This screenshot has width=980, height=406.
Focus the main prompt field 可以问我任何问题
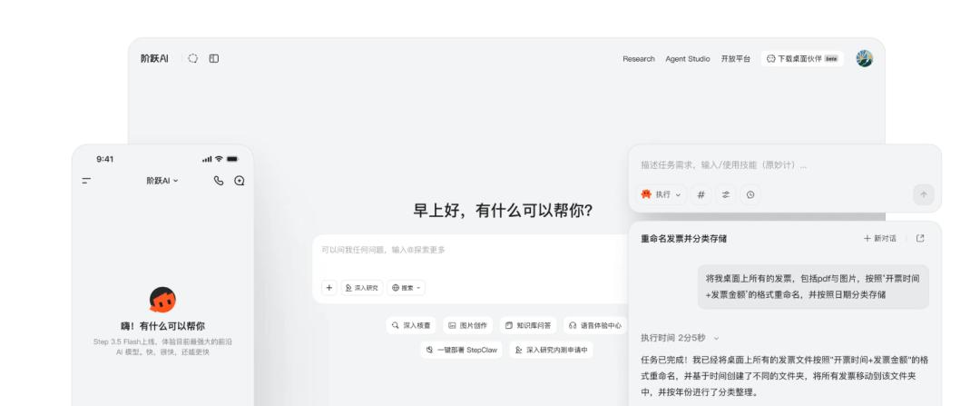470,251
